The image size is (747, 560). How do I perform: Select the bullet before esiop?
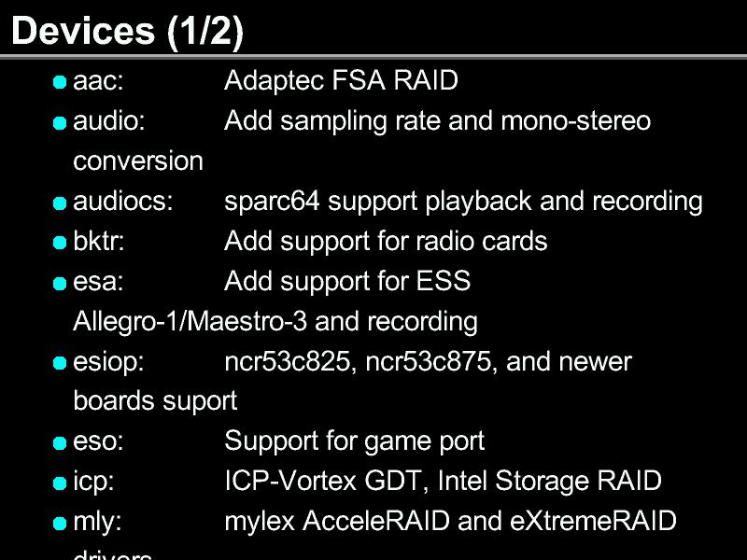60,363
